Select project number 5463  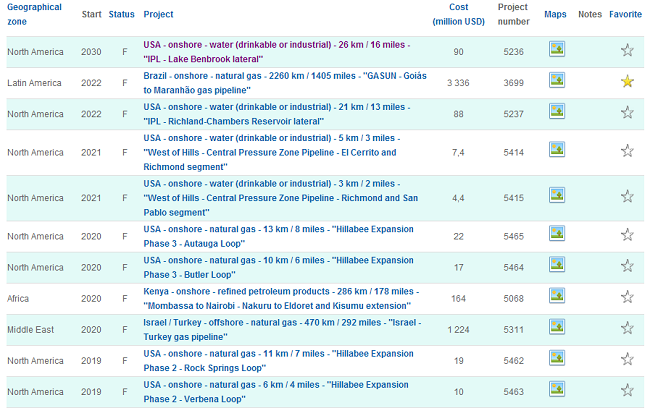pos(513,392)
